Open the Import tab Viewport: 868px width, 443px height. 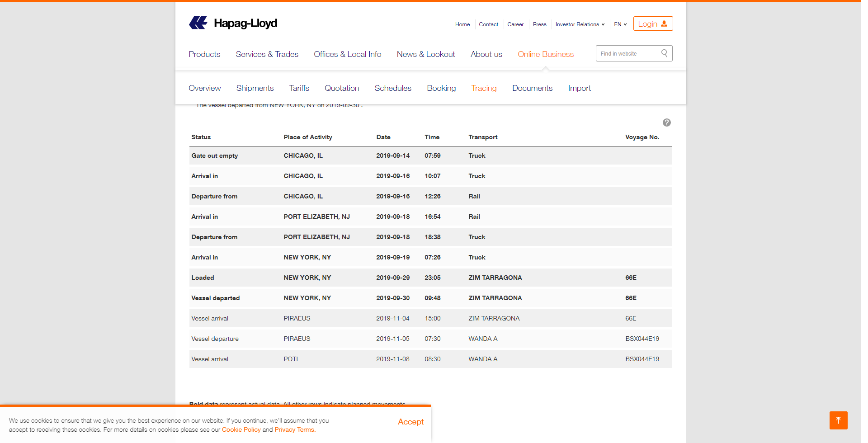coord(580,88)
